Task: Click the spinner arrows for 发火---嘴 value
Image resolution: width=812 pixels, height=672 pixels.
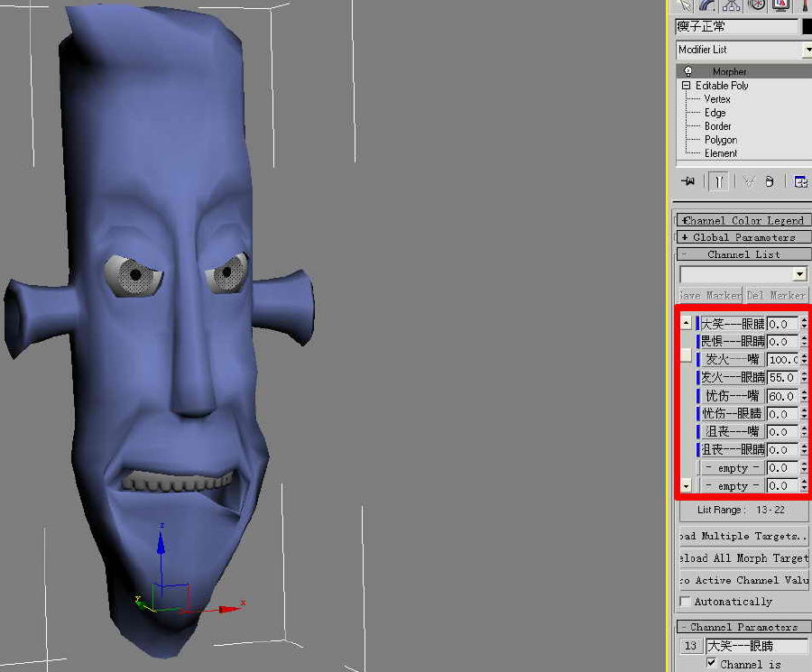Action: pyautogui.click(x=804, y=360)
